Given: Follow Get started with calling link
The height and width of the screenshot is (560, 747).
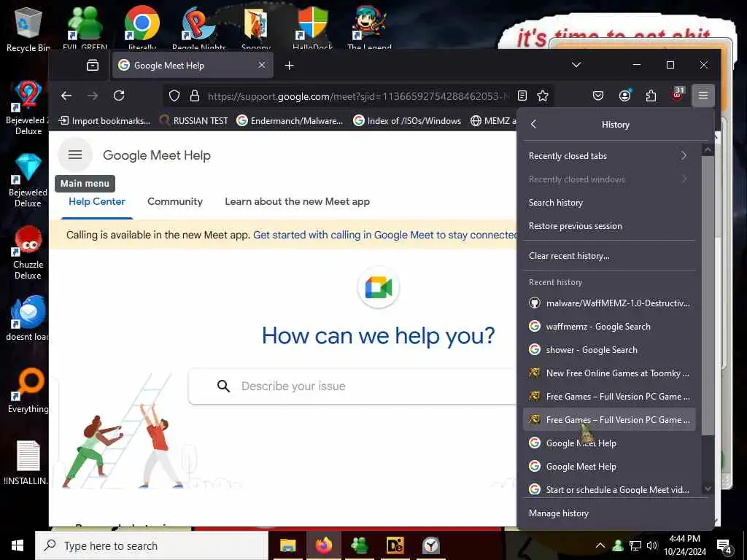Looking at the screenshot, I should coord(385,235).
